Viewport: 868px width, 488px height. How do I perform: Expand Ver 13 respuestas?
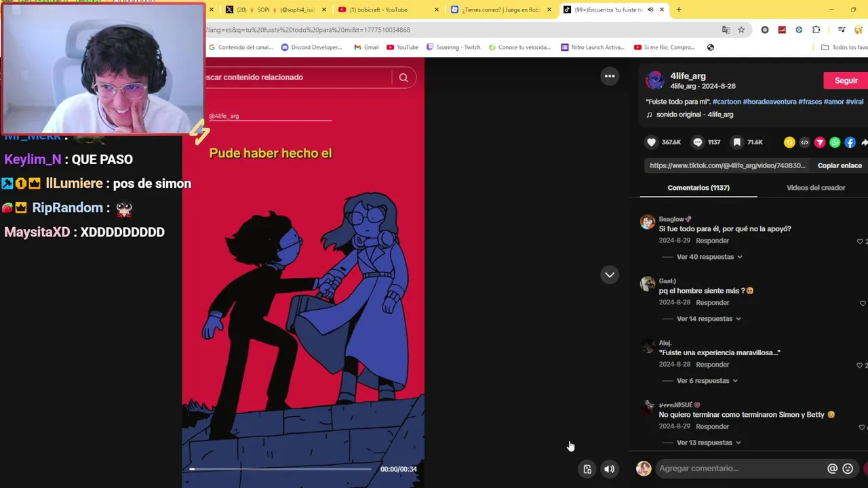[x=709, y=443]
